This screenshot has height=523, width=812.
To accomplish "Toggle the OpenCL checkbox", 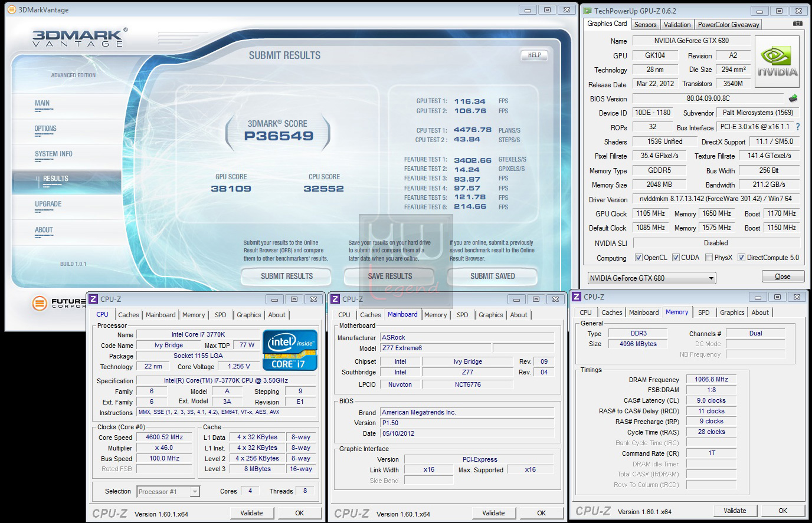I will (x=638, y=258).
